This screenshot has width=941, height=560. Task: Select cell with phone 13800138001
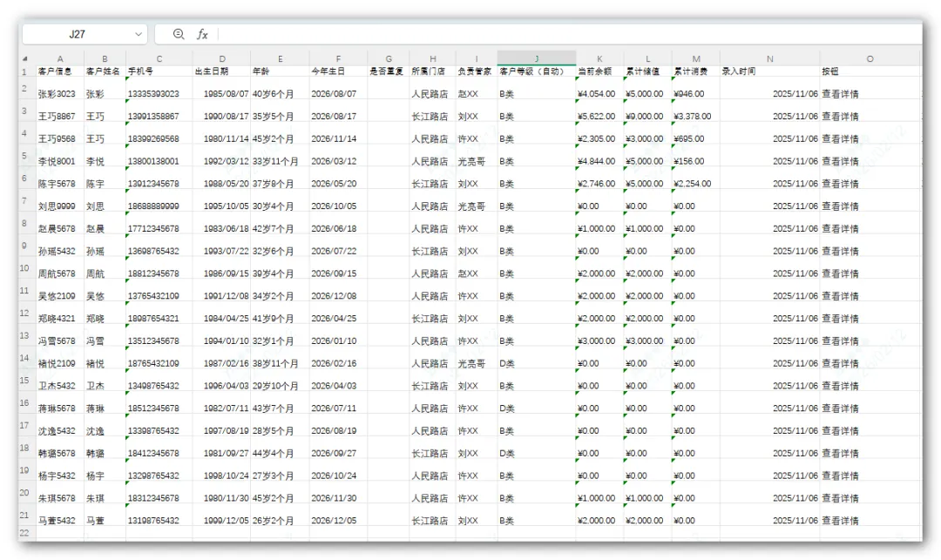[159, 156]
